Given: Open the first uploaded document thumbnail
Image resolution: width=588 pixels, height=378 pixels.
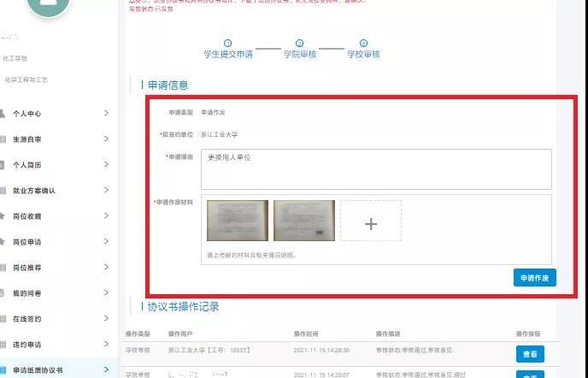Looking at the screenshot, I should pos(238,221).
